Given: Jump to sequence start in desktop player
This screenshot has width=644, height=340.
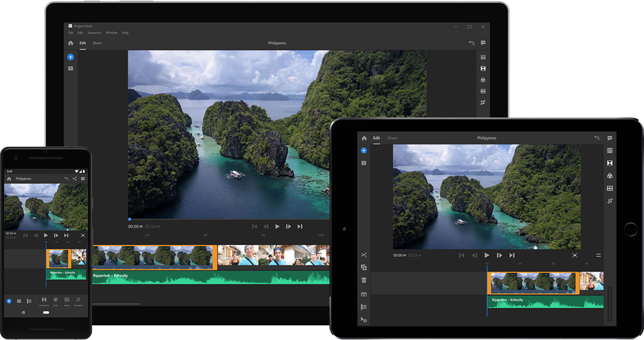Looking at the screenshot, I should coord(255,226).
